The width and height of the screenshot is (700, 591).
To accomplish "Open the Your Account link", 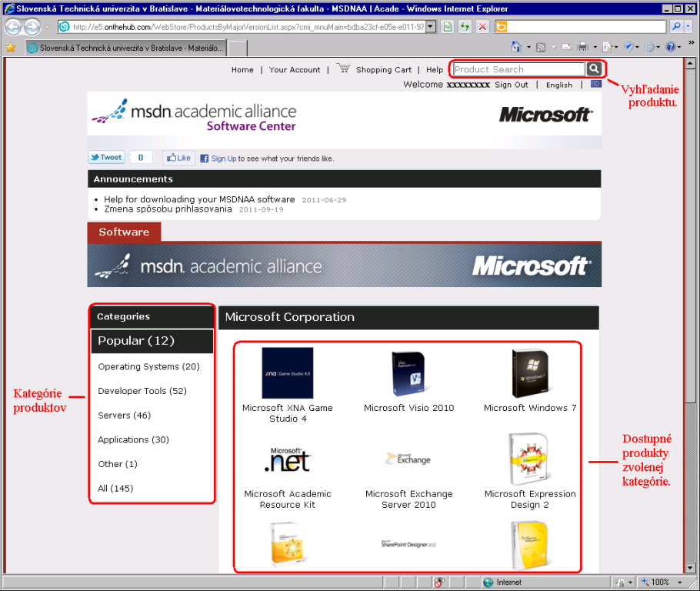I will 295,70.
